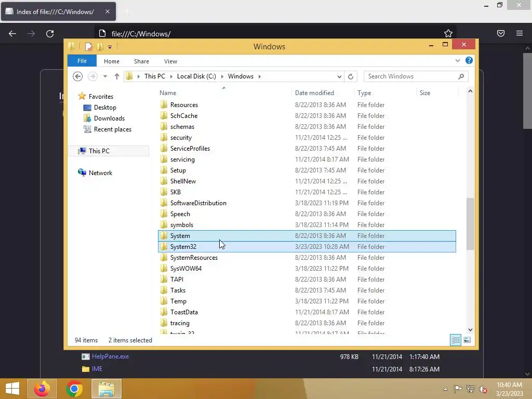Image resolution: width=532 pixels, height=399 pixels.
Task: Open the Share ribbon tab
Action: point(141,61)
